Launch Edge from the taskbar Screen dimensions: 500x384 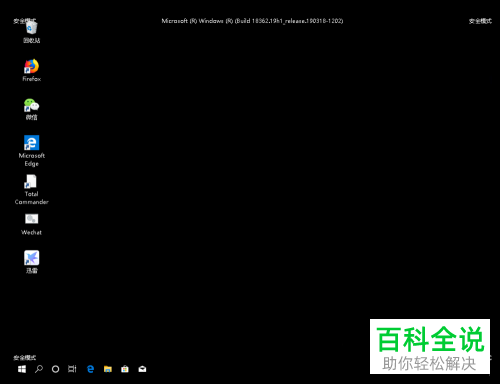tap(90, 369)
